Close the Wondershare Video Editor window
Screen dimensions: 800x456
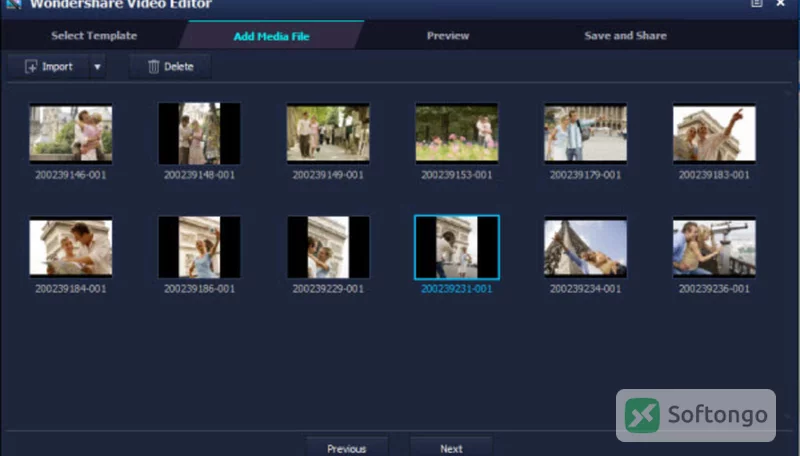[781, 3]
